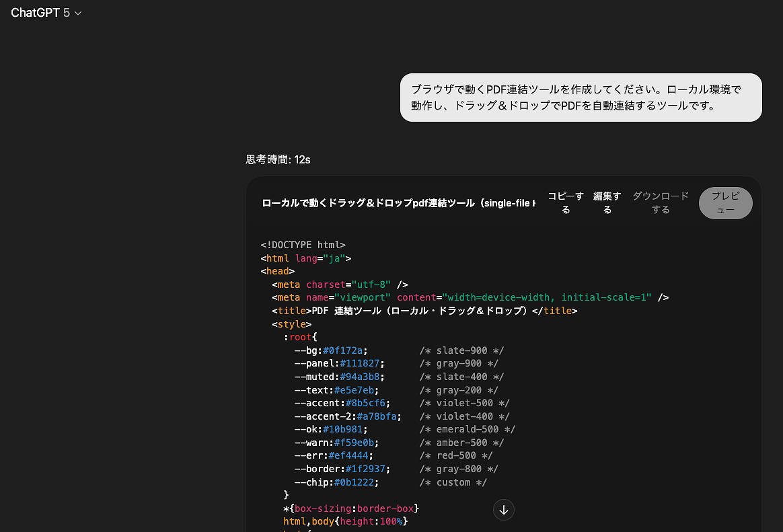Screen dimensions: 783x532
Task: Open the ChatGPT 5 model selector
Action: pyautogui.click(x=46, y=13)
